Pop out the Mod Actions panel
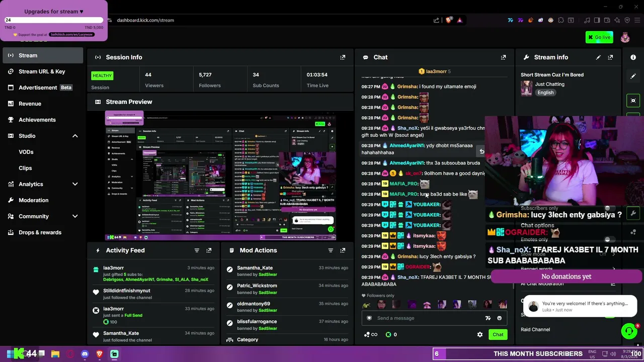 coord(343,250)
